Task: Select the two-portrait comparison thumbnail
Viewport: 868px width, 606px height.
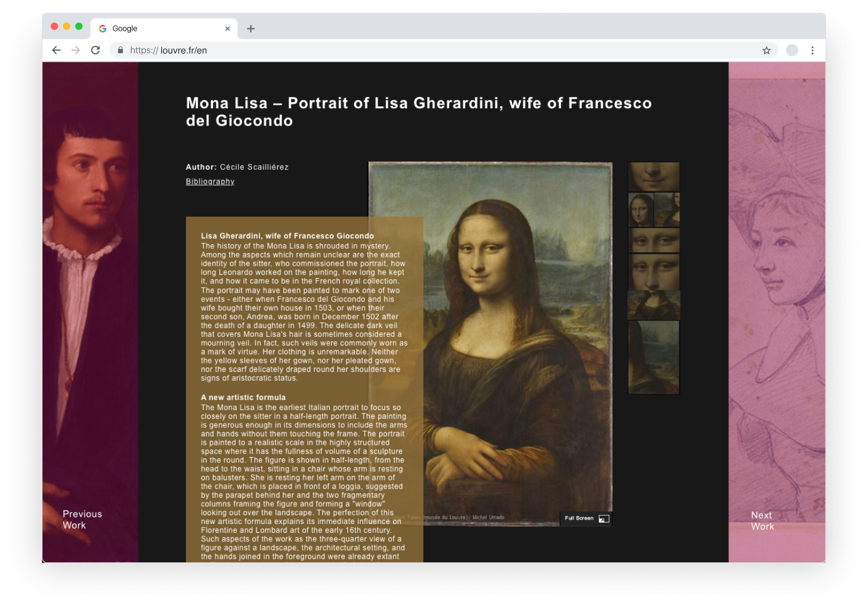Action: pos(654,209)
